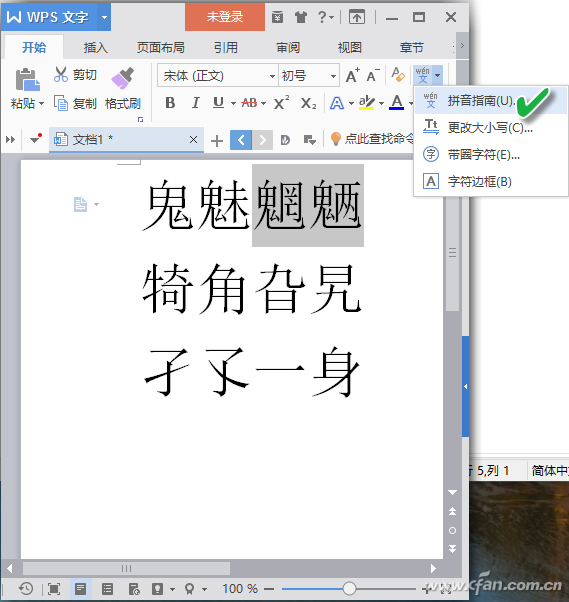Click the Pinyin wén toolbar icon
569x602 pixels.
[422, 75]
